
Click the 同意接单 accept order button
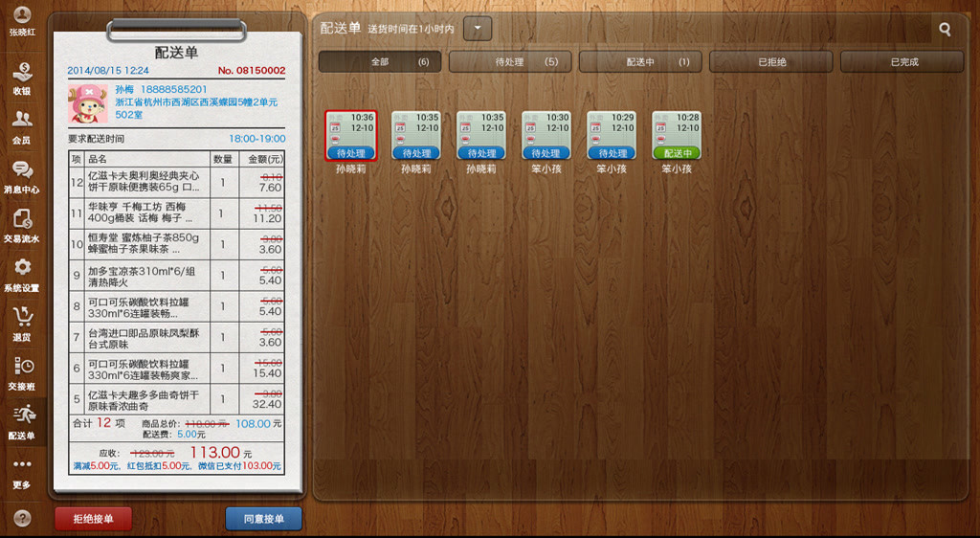(x=264, y=519)
